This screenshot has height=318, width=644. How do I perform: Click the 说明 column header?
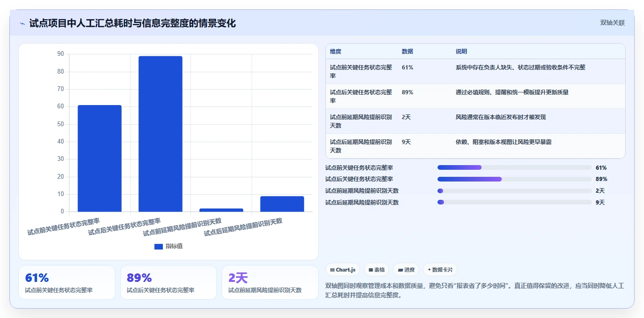(461, 52)
